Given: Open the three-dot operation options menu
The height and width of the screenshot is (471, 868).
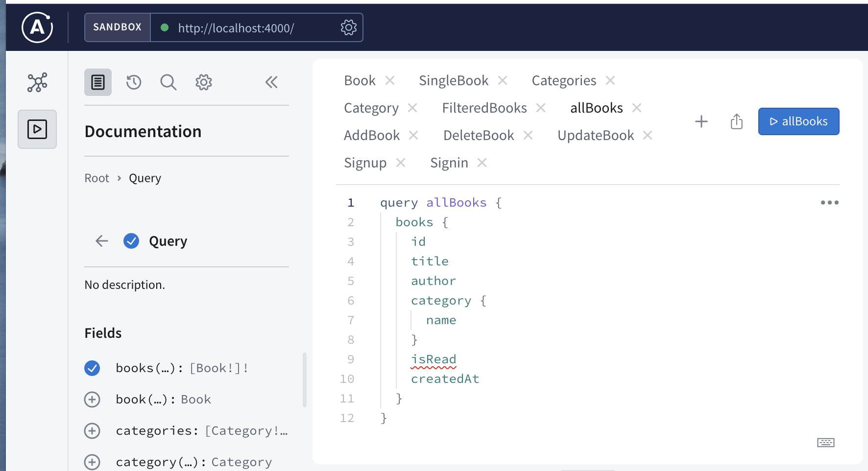Looking at the screenshot, I should pos(830,203).
